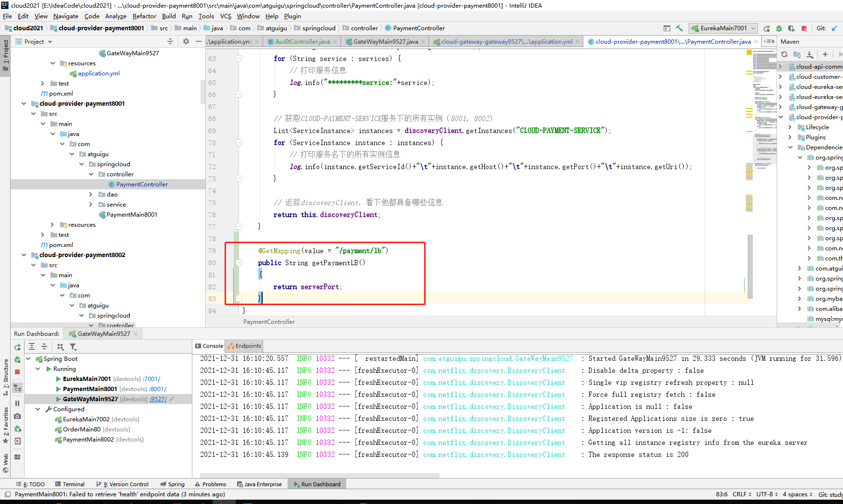Collapse cloud-provider-payment8001 module node

24,104
